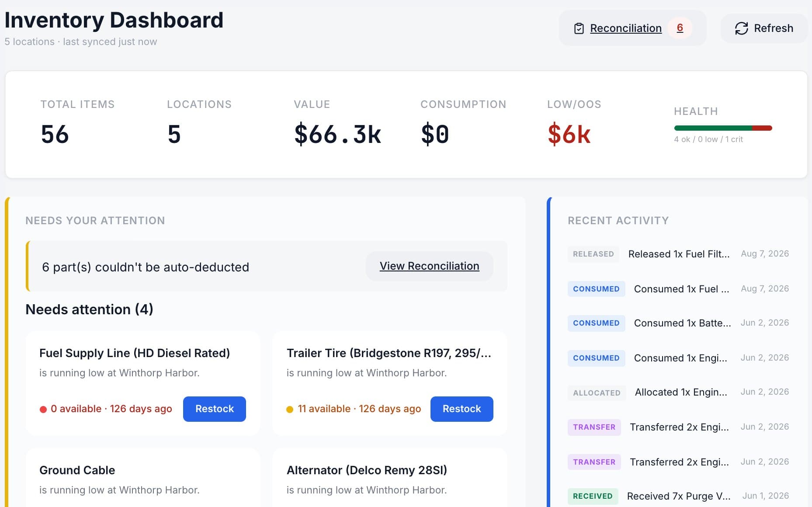Click the Total Items count 56
Image resolution: width=812 pixels, height=507 pixels.
click(x=55, y=134)
